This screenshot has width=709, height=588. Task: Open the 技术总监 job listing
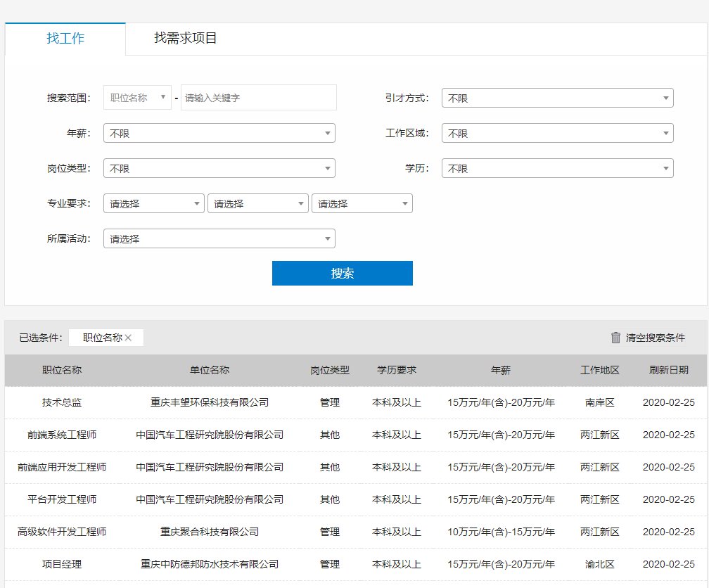coord(62,403)
